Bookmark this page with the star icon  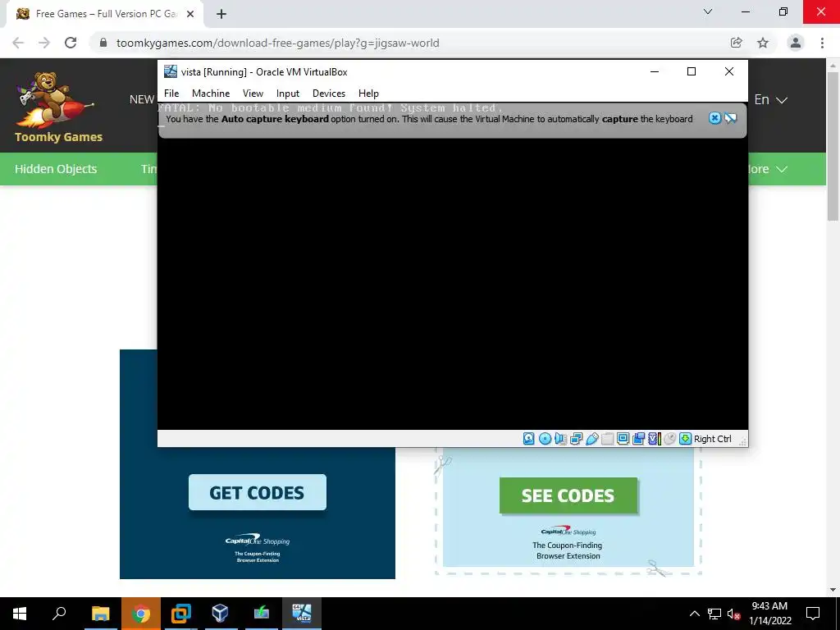tap(763, 43)
